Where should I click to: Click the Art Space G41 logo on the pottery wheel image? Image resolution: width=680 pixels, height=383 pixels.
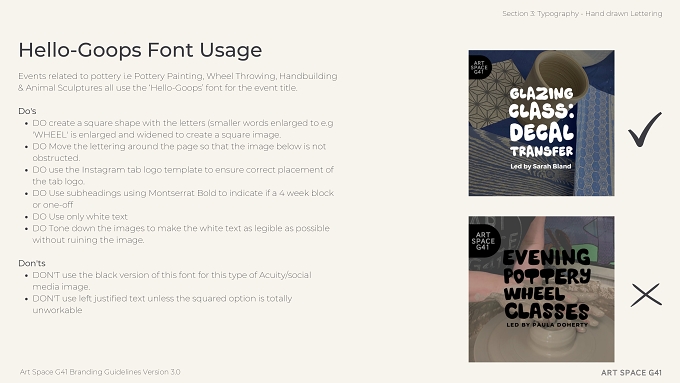(483, 241)
